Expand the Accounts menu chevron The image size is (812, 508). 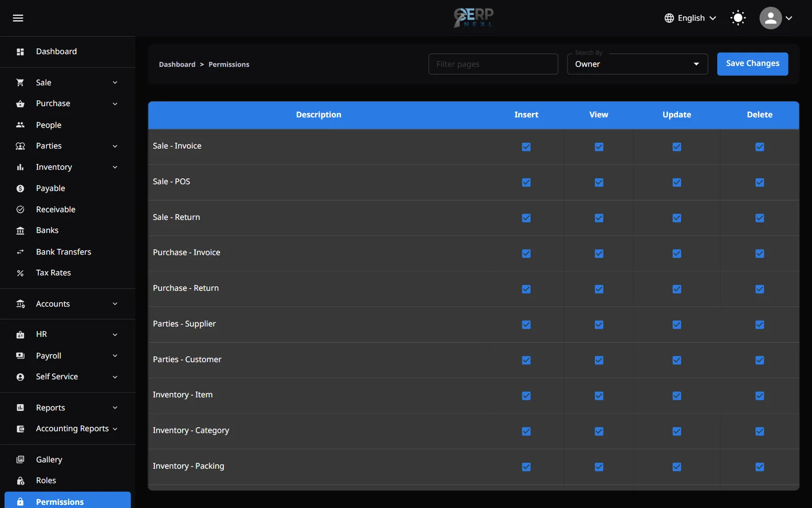pyautogui.click(x=115, y=304)
